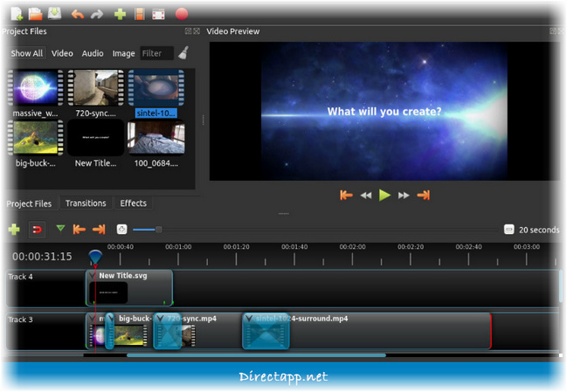
Task: Select the sintel-10... file thumbnail
Action: tap(156, 87)
